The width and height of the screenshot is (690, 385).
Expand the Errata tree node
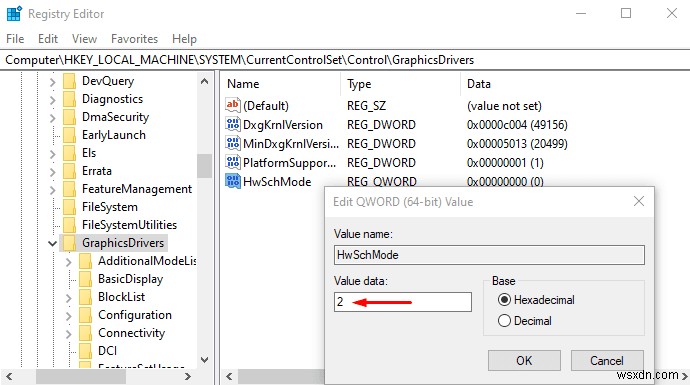coord(53,172)
